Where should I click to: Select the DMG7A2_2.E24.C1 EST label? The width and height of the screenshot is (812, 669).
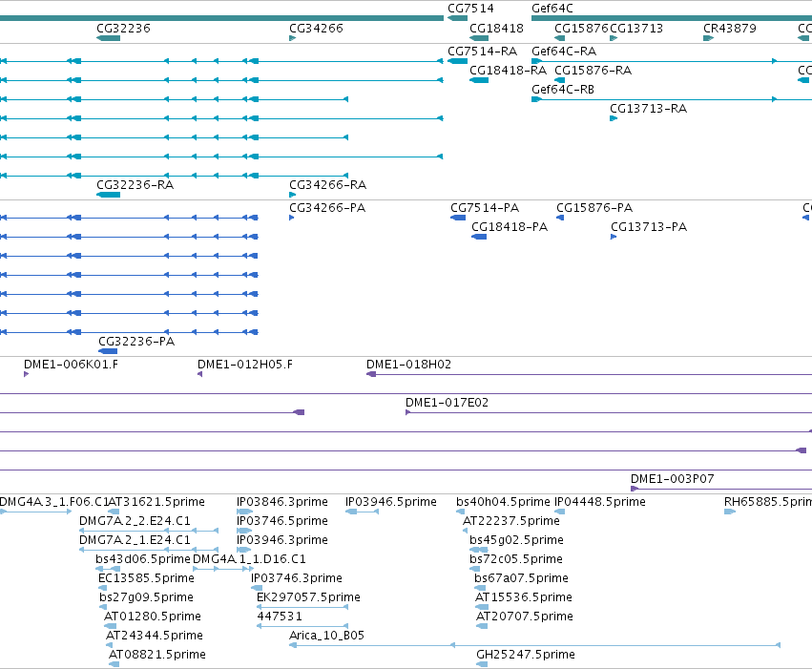tap(135, 521)
